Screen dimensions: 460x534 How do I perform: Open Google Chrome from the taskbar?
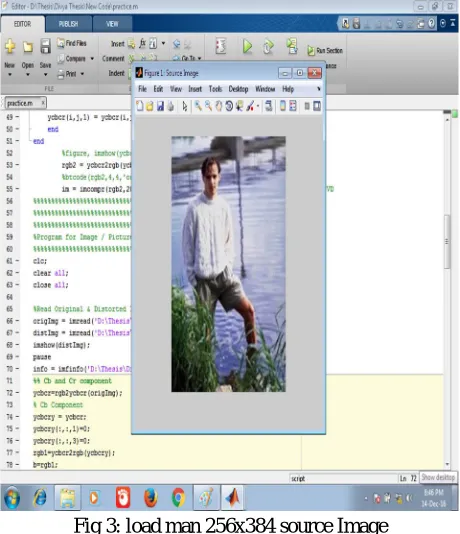[178, 498]
